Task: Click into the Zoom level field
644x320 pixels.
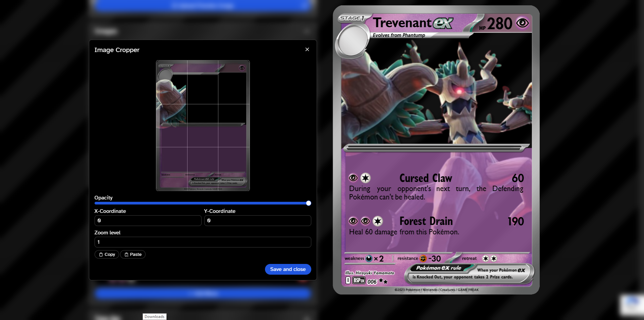Action: click(x=203, y=242)
